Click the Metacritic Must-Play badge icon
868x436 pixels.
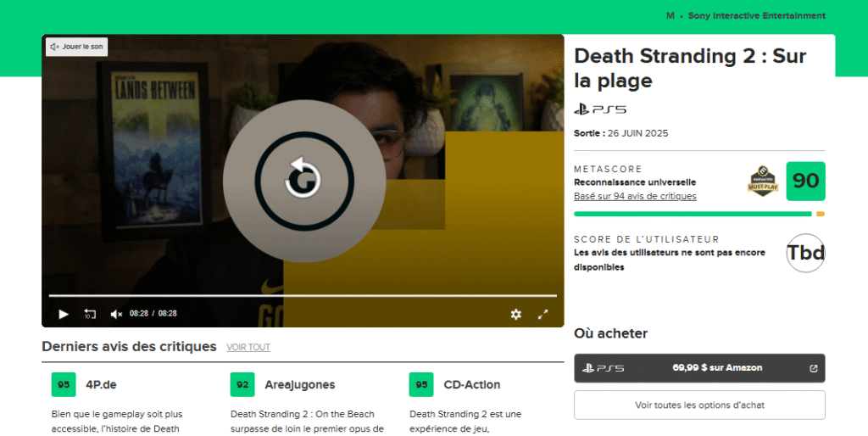pyautogui.click(x=764, y=182)
